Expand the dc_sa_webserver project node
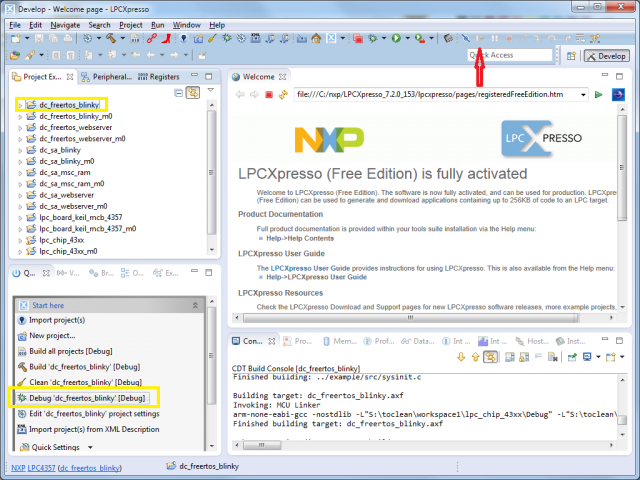Image resolution: width=640 pixels, height=480 pixels. (x=20, y=196)
